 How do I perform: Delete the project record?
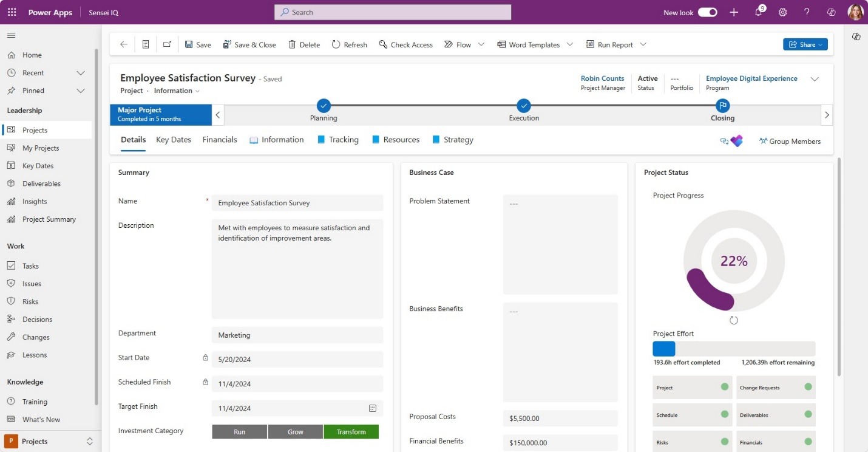[x=304, y=44]
